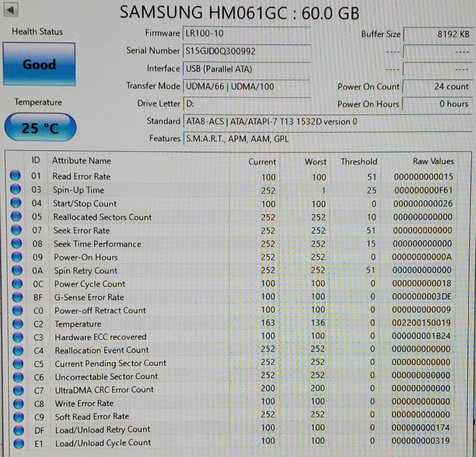The width and height of the screenshot is (476, 457).
Task: Click the status icon for Start/Stop Count
Action: pos(16,202)
